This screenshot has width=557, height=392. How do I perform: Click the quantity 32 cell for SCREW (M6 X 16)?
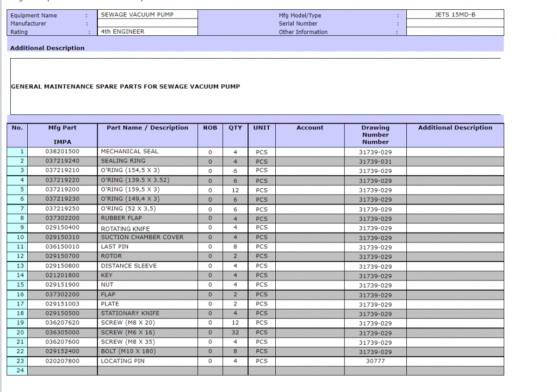(235, 333)
